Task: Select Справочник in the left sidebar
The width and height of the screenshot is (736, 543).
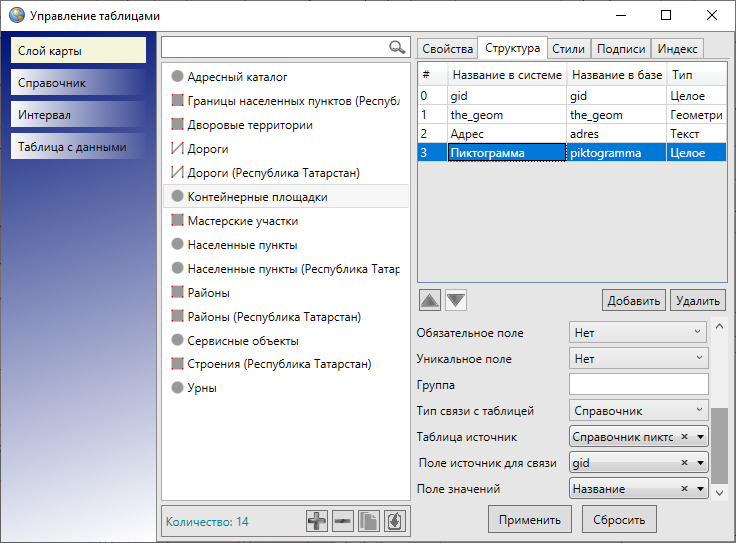Action: click(79, 83)
